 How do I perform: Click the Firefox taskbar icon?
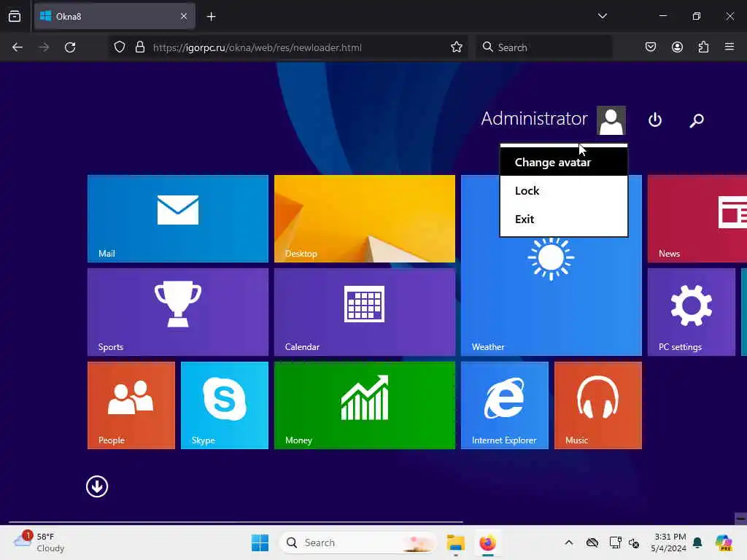pyautogui.click(x=487, y=542)
